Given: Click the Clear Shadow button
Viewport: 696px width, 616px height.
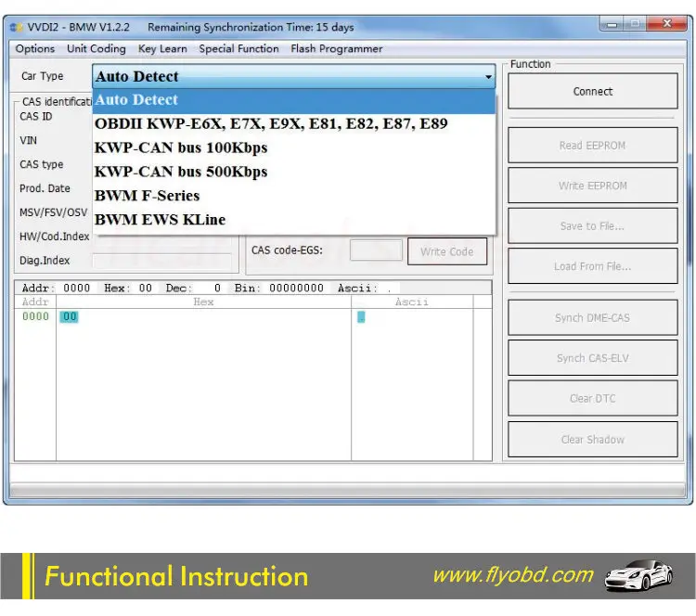Looking at the screenshot, I should 593,440.
